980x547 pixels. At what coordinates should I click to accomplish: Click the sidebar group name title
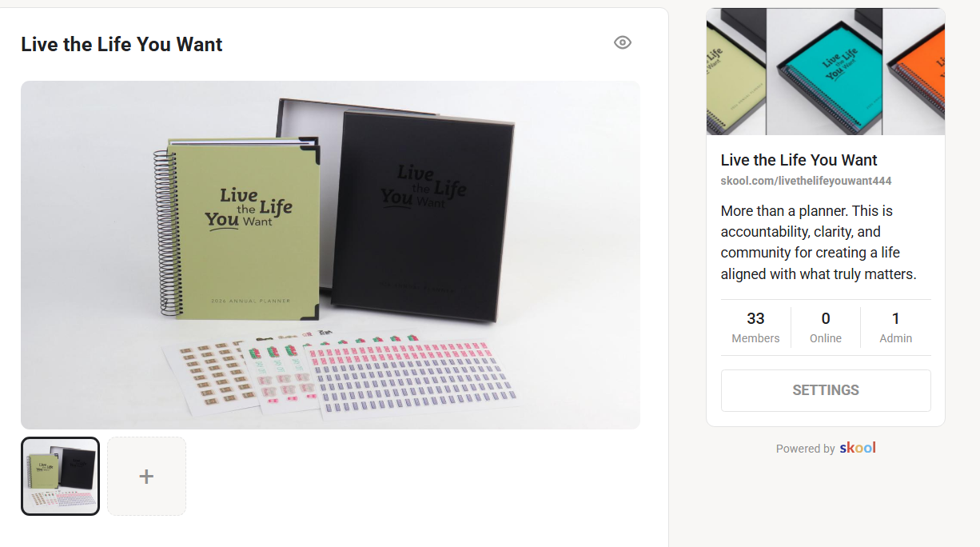point(799,160)
